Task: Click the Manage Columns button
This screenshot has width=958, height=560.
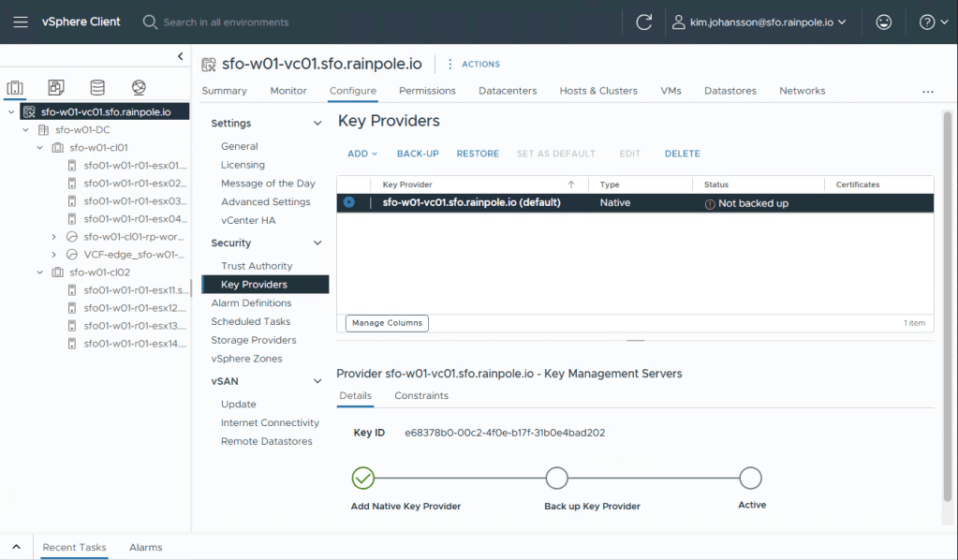Action: click(387, 323)
